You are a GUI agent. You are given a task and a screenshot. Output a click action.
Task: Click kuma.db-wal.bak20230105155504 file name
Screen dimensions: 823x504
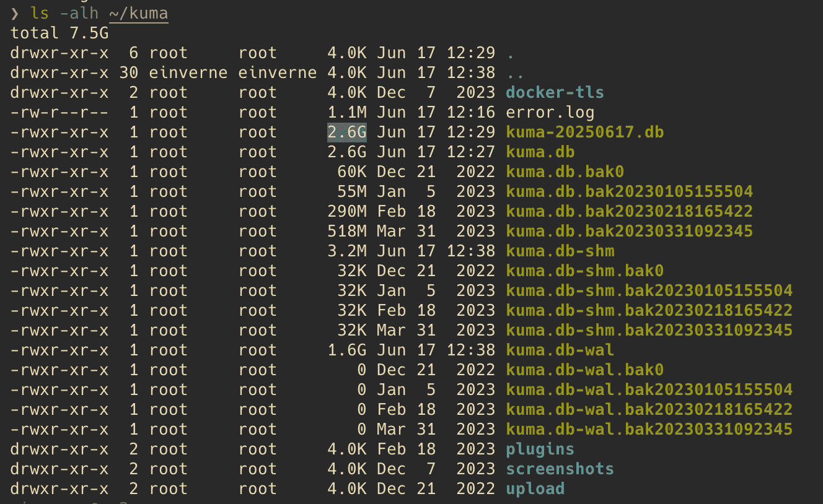tap(649, 390)
